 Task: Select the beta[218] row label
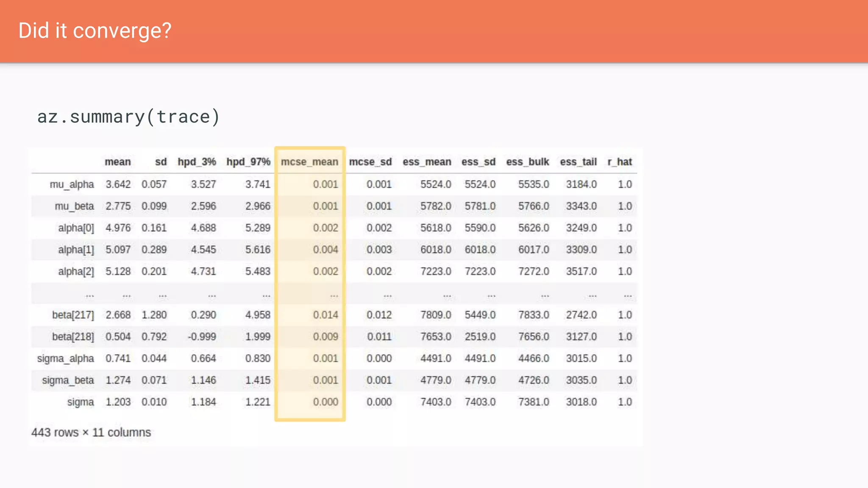point(74,336)
